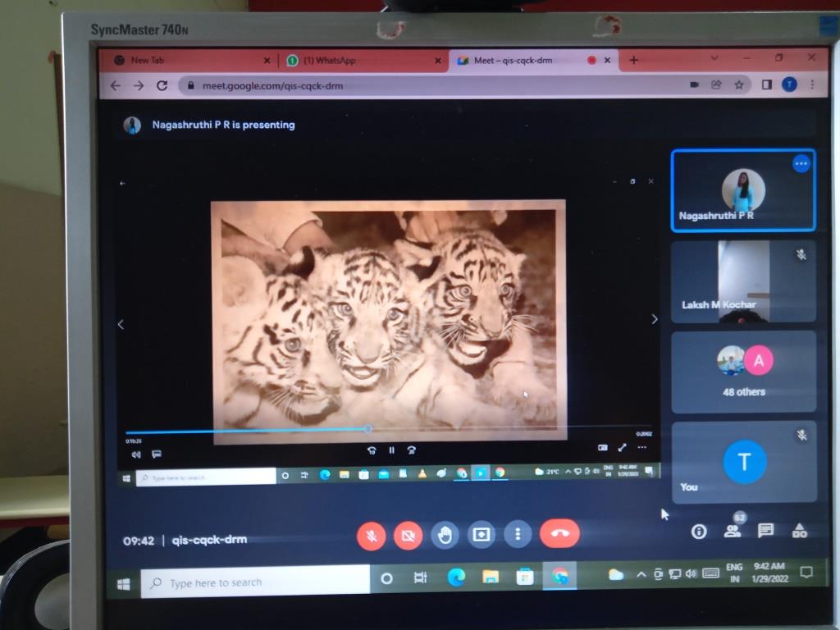This screenshot has width=840, height=630.
Task: Raise your hand in the meeting
Action: point(445,535)
